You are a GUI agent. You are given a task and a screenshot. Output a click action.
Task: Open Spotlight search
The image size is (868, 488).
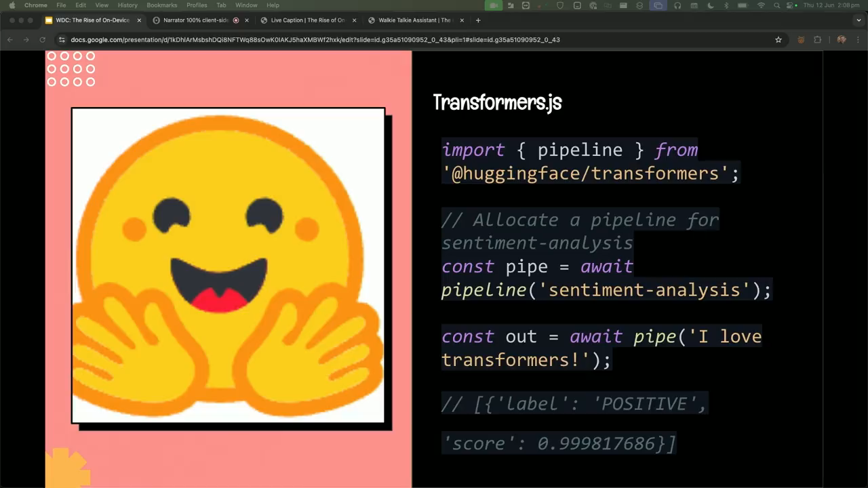point(777,5)
